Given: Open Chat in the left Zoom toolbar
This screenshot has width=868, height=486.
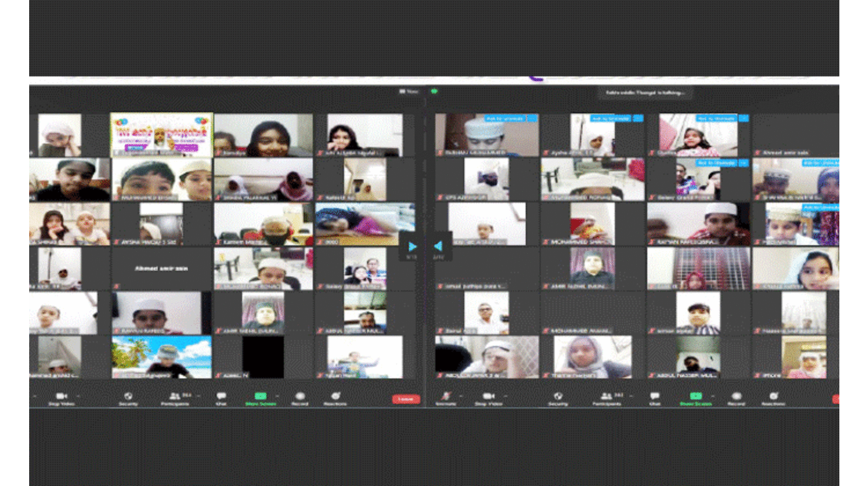Looking at the screenshot, I should coord(221,397).
